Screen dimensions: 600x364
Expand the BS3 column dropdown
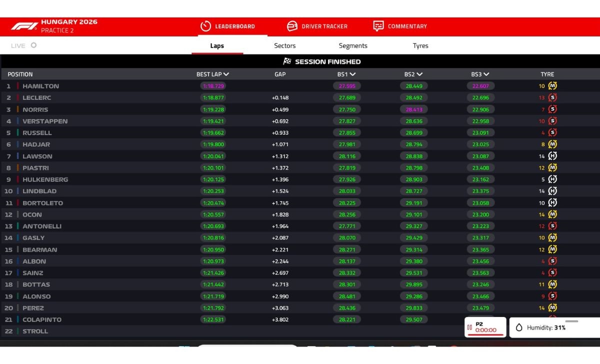(486, 74)
